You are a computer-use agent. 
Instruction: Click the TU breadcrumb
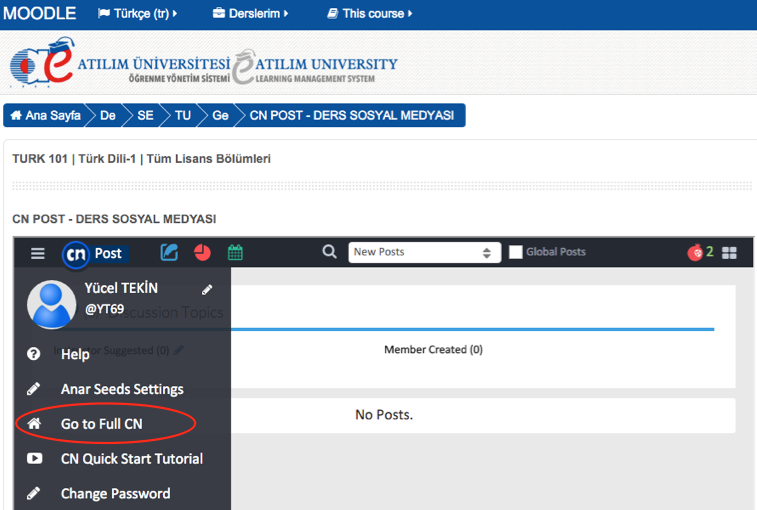tap(183, 115)
